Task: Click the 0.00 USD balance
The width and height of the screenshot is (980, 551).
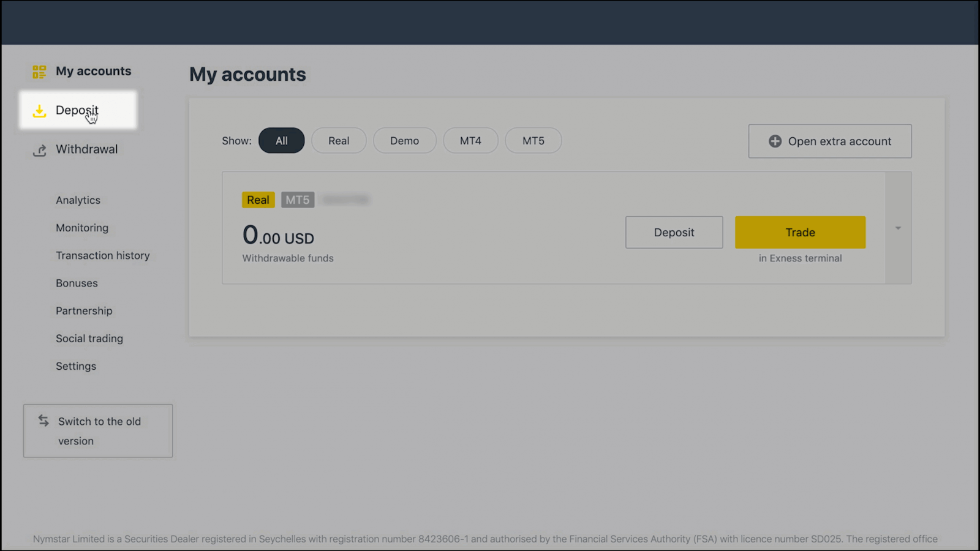Action: (x=278, y=235)
